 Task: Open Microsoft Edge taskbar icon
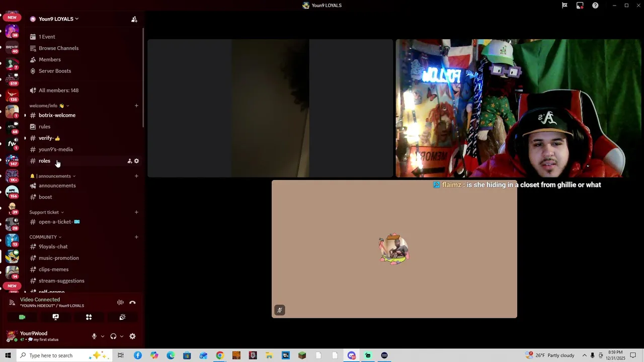(x=171, y=355)
